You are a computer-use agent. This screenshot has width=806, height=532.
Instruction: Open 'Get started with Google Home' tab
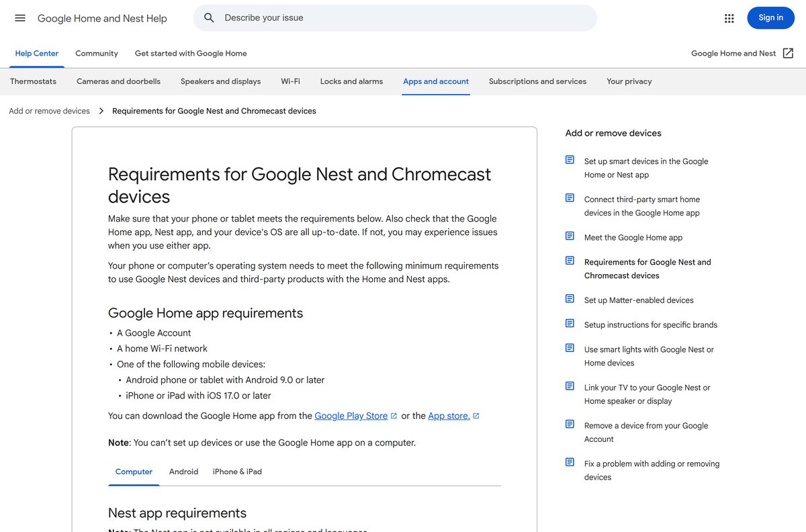tap(191, 54)
